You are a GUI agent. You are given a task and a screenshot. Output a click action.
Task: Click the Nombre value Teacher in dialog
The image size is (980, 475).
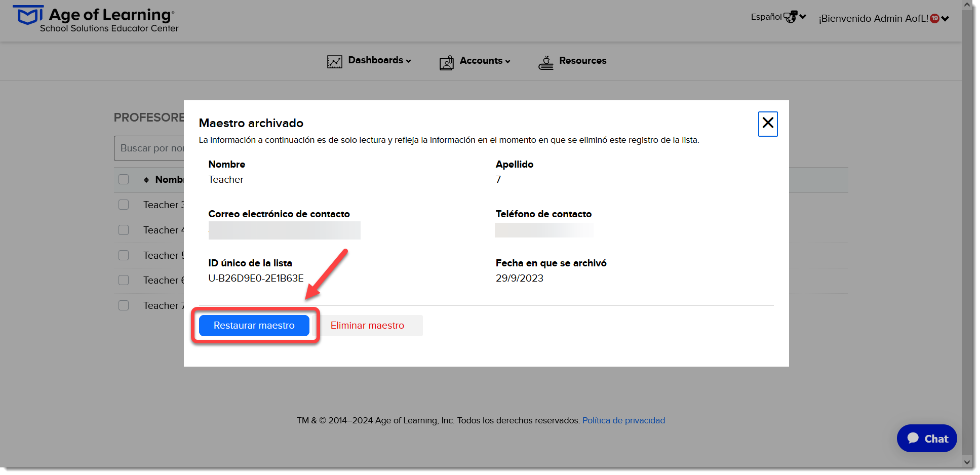click(x=226, y=179)
